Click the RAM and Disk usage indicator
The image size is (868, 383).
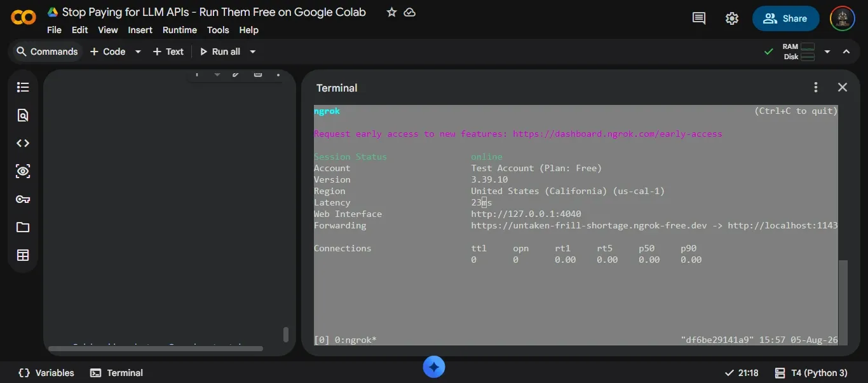[799, 52]
